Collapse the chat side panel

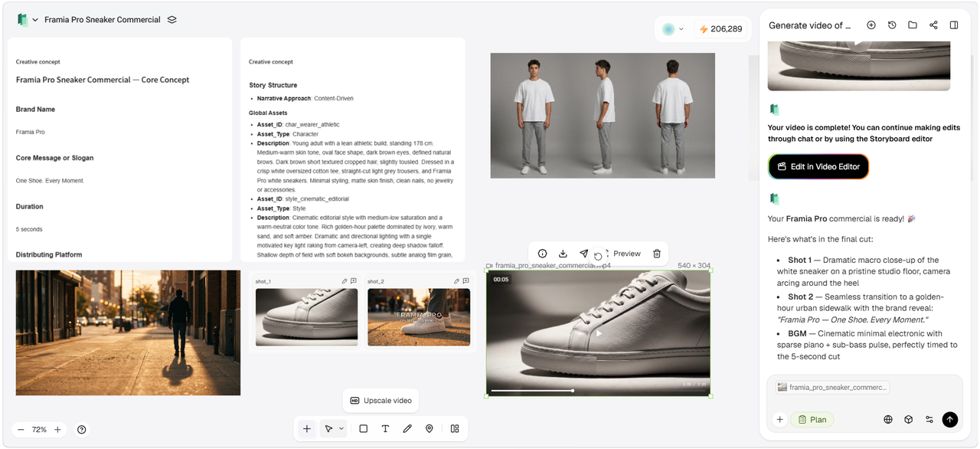click(954, 25)
